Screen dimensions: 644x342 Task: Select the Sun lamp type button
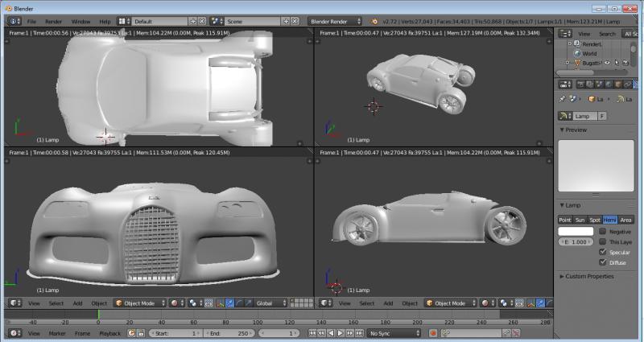tap(580, 219)
